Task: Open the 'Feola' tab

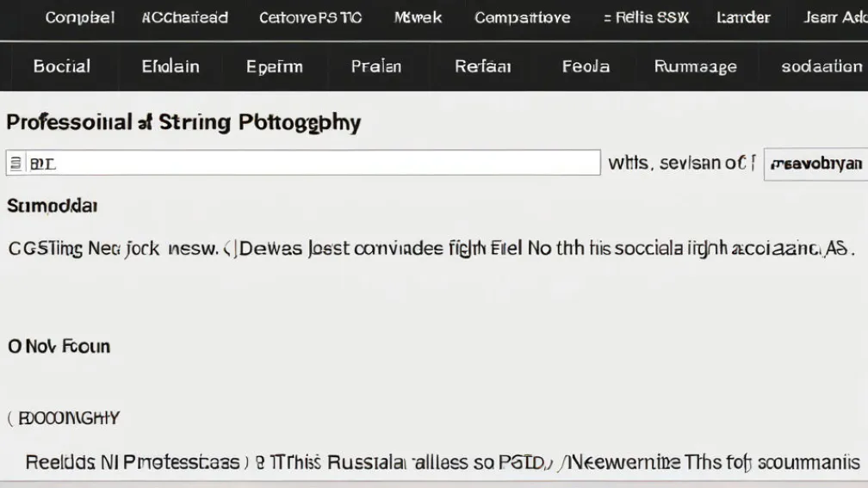Action: [x=586, y=66]
